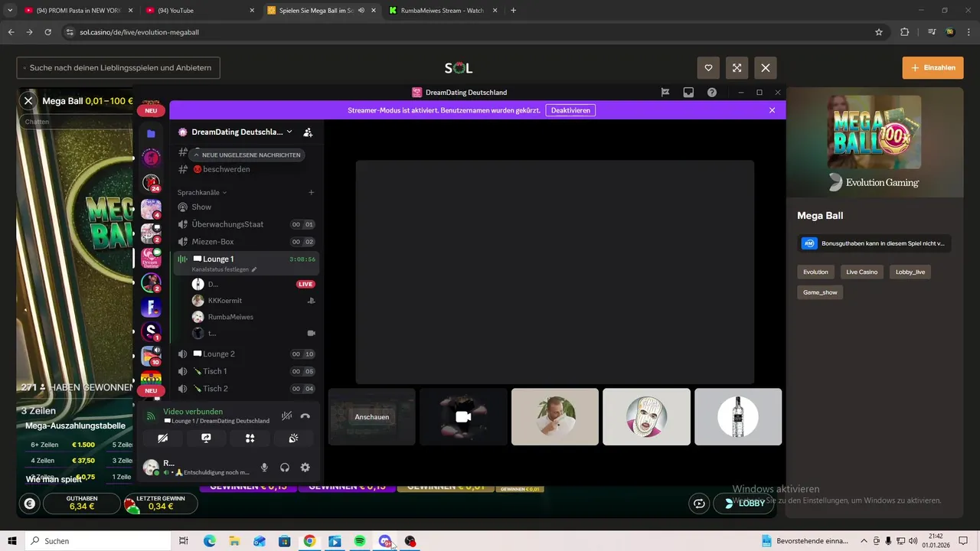Join ÜberwachungsStaat voice channel

tap(245, 224)
